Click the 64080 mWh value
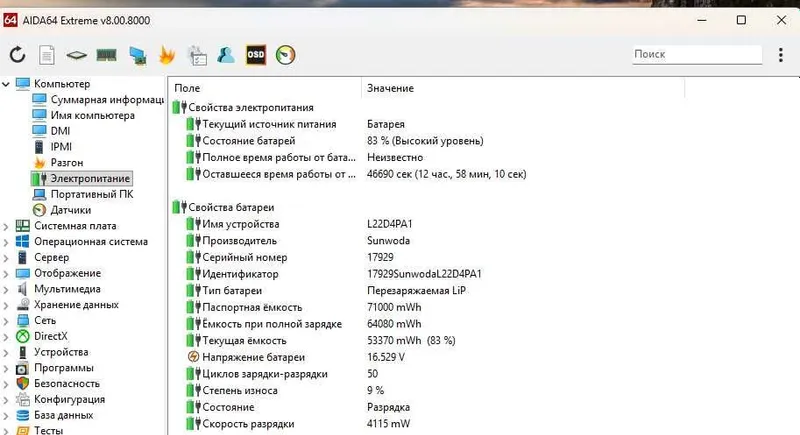Viewport: 800px width, 435px height. click(394, 324)
